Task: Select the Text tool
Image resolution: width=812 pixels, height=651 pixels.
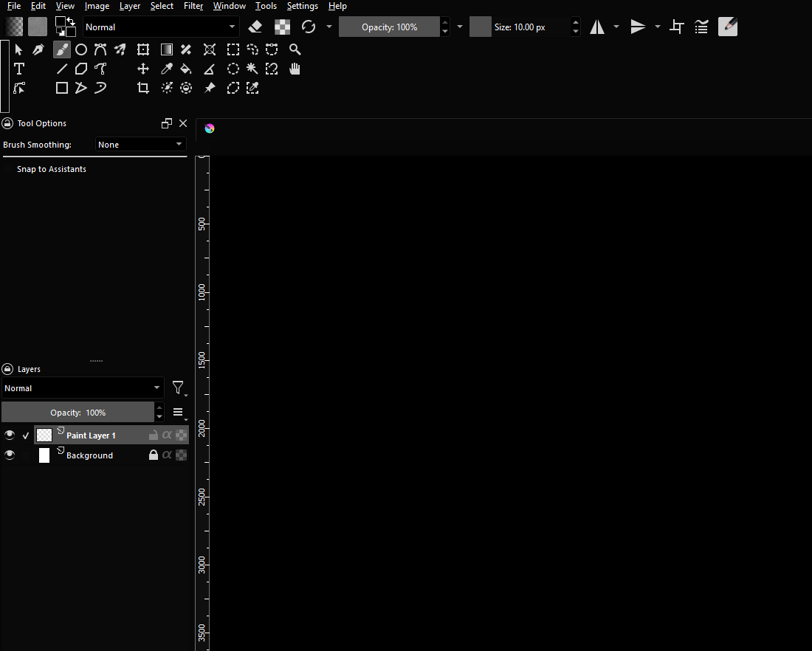Action: click(19, 69)
